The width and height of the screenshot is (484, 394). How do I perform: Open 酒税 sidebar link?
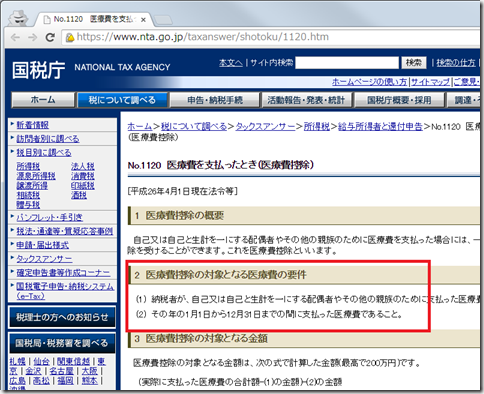click(79, 195)
